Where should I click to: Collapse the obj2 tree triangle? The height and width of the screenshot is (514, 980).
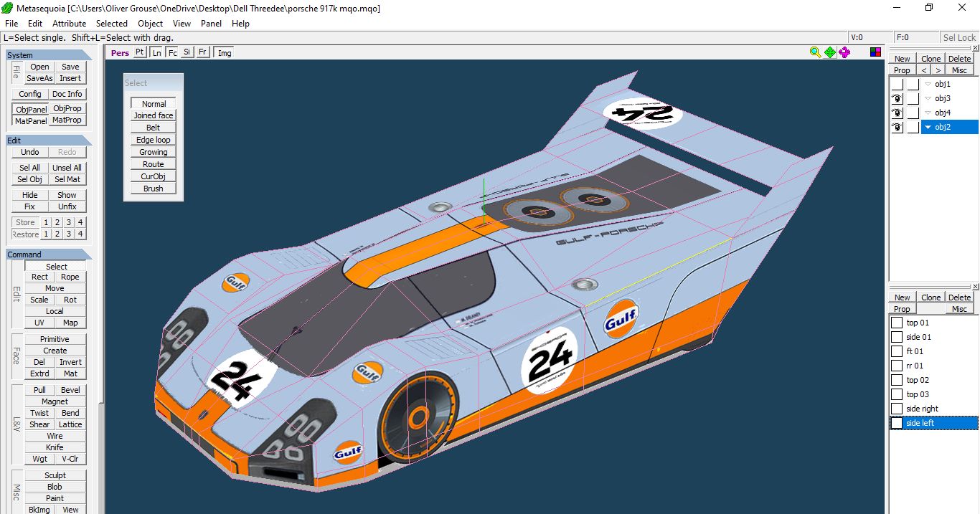point(928,127)
